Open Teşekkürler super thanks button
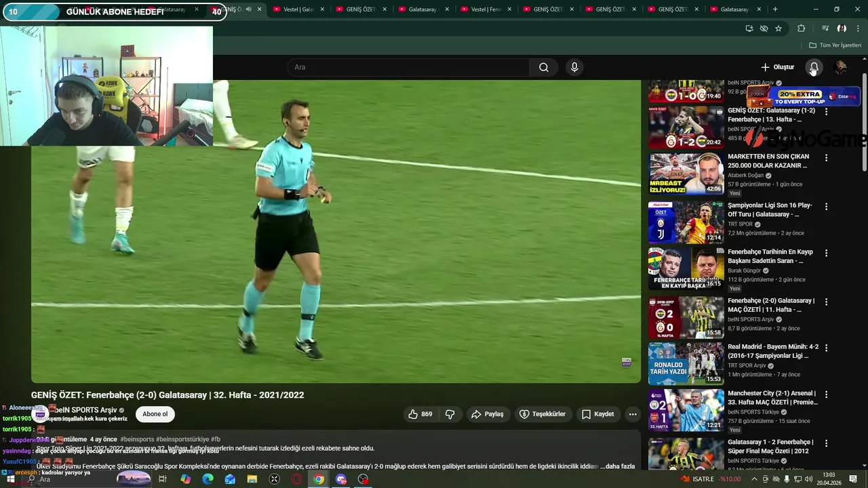The width and height of the screenshot is (868, 488). coord(542,414)
